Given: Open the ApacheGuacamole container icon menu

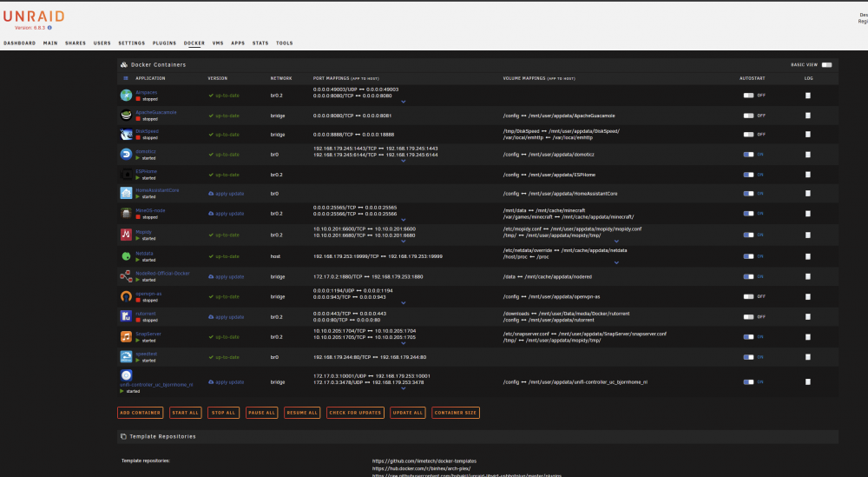Looking at the screenshot, I should tap(126, 116).
